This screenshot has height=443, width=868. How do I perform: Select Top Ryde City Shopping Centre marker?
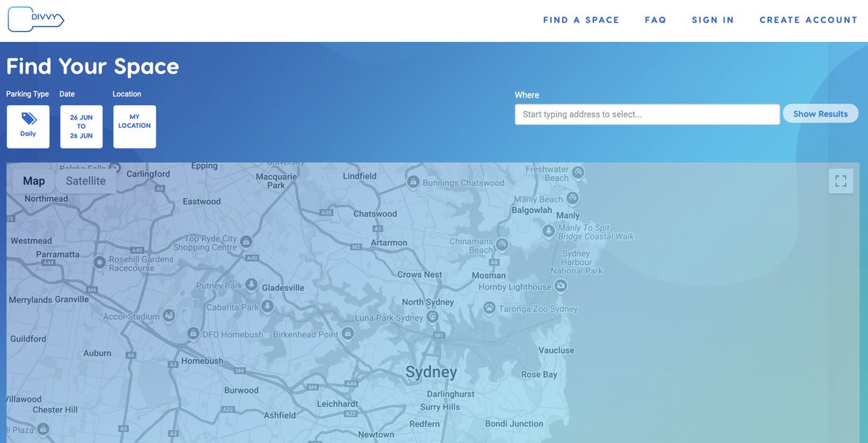click(x=246, y=241)
